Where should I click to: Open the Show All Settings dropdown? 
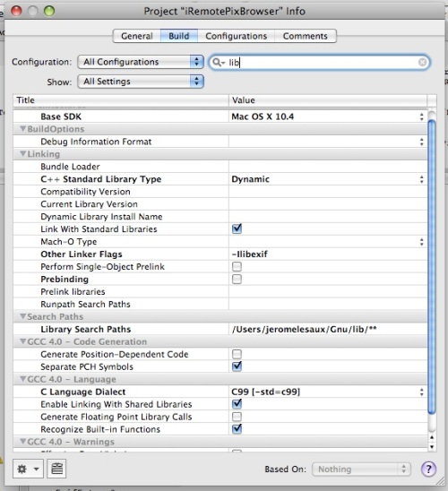141,82
